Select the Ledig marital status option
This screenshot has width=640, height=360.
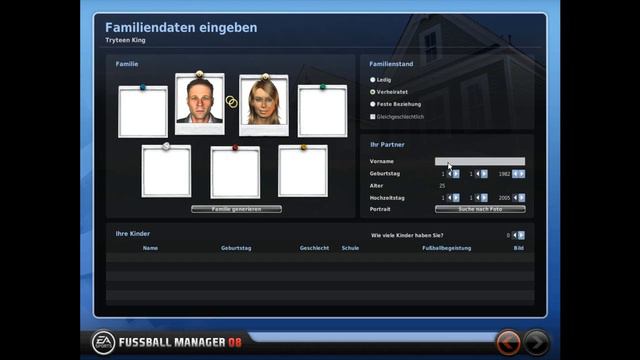pos(373,80)
